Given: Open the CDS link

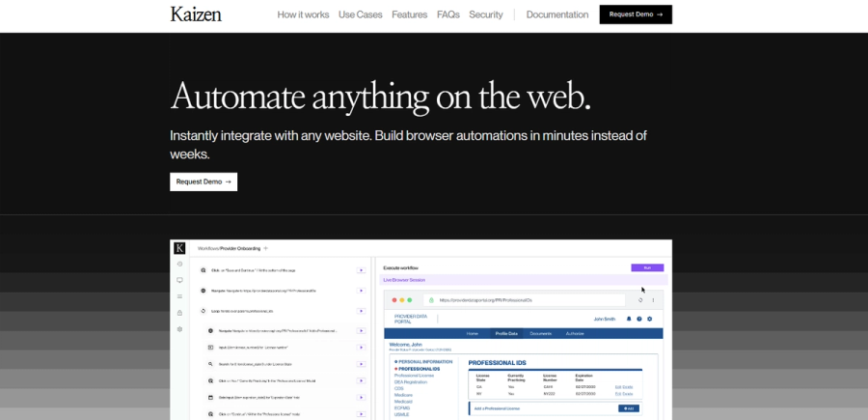Looking at the screenshot, I should coord(399,388).
